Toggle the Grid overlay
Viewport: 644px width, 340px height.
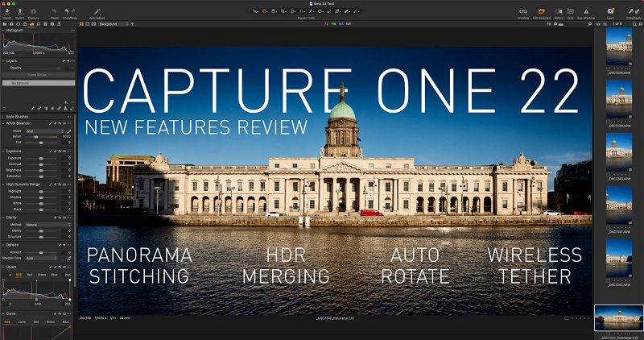tap(571, 12)
